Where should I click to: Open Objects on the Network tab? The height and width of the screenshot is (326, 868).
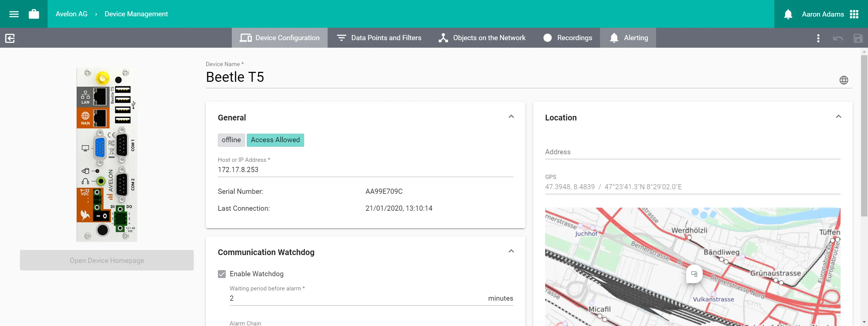482,38
